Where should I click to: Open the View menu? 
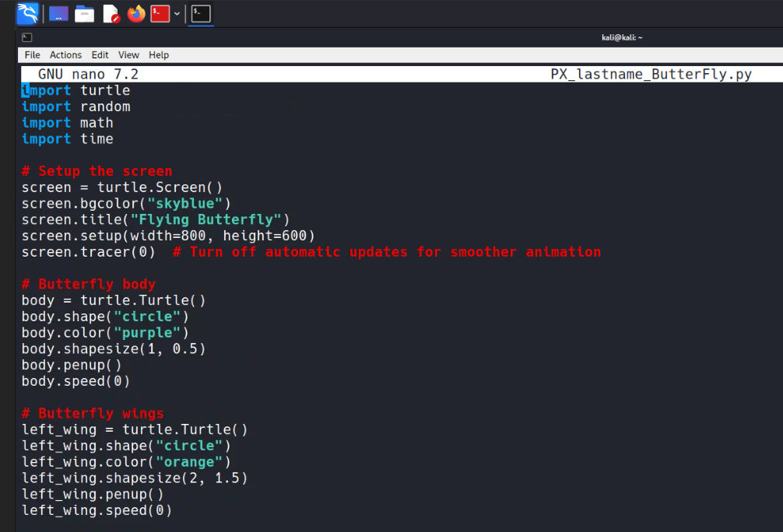(x=128, y=54)
